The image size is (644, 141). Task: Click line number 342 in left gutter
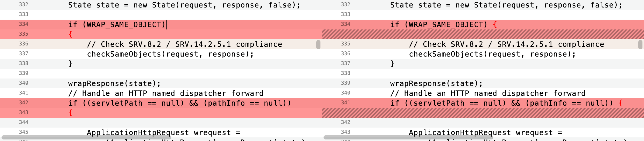pos(24,103)
